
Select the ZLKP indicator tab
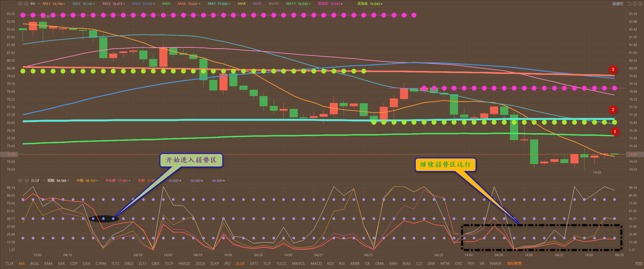[x=215, y=264]
